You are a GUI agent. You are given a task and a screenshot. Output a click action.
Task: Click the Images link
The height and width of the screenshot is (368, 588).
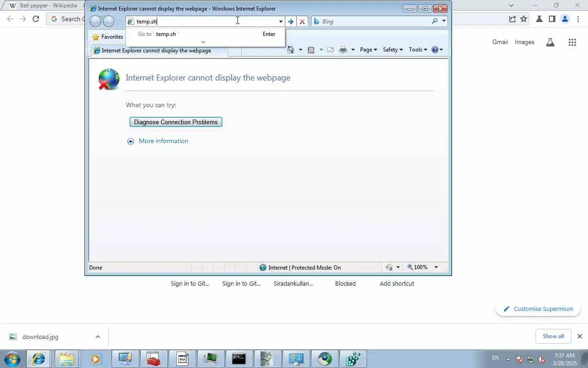[524, 42]
